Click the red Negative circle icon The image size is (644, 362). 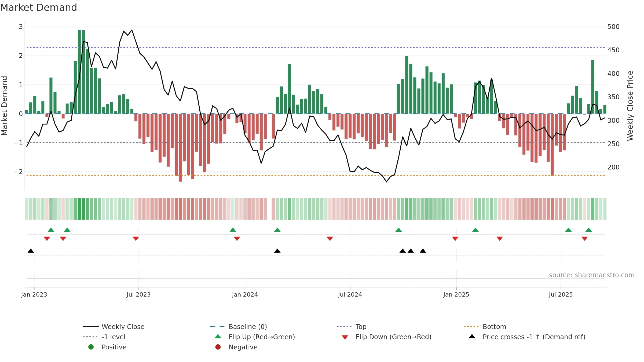218,347
